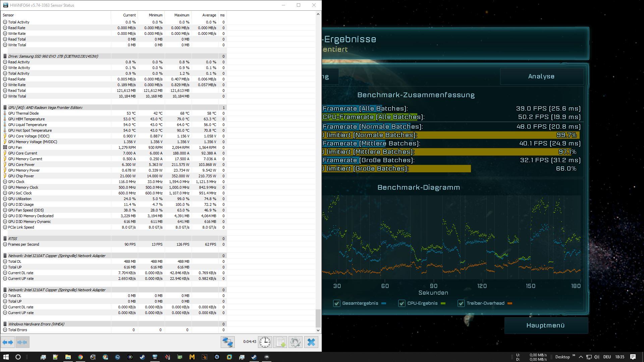Open the HWiNFO remote network monitoring icon
Viewport: 644px width, 362px height.
227,342
